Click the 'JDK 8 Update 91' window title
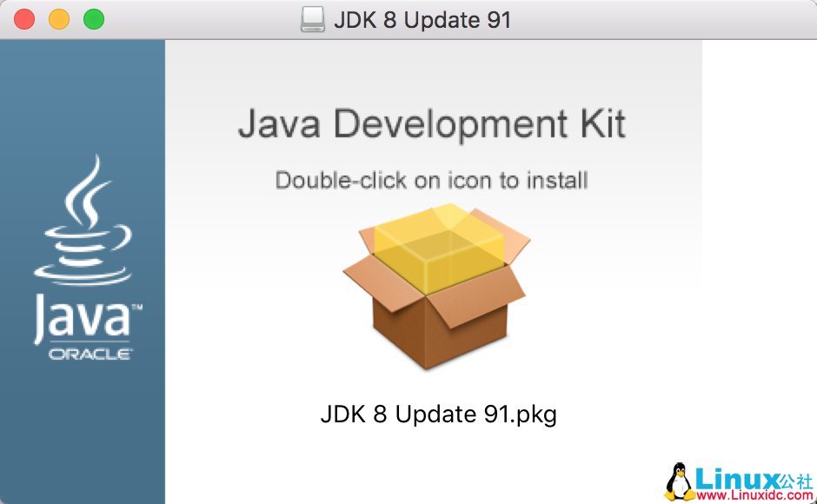Image resolution: width=817 pixels, height=504 pixels. click(x=422, y=20)
